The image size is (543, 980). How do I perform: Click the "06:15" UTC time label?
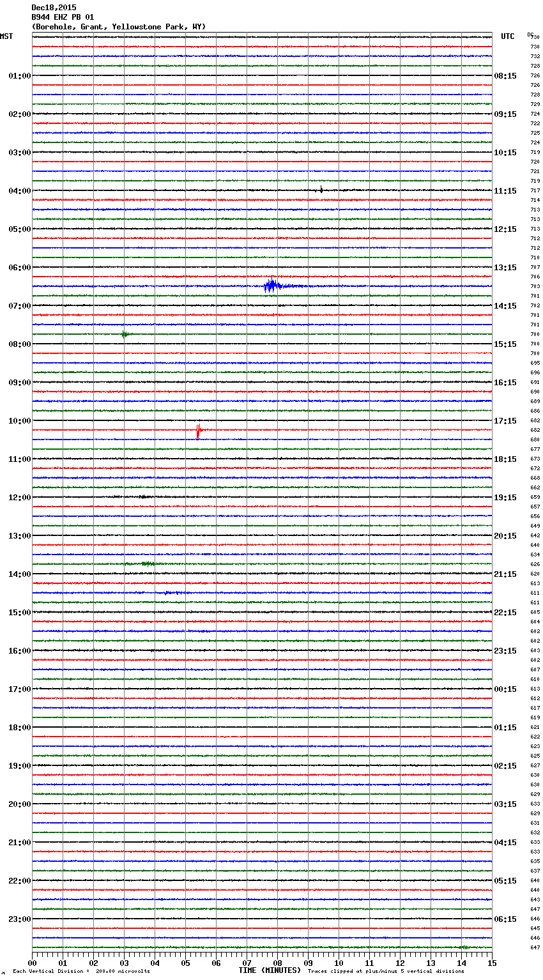click(505, 919)
